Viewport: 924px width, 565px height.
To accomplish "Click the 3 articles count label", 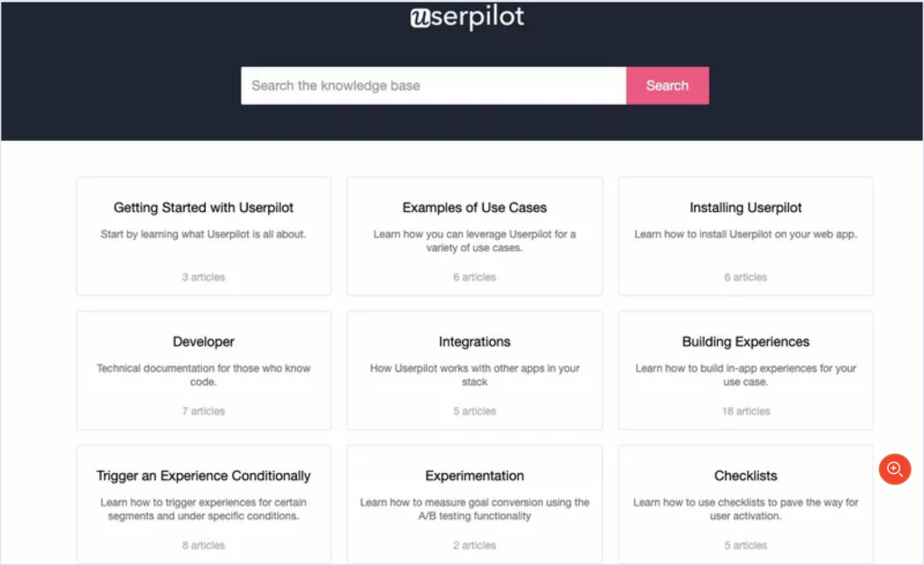I will tap(203, 277).
